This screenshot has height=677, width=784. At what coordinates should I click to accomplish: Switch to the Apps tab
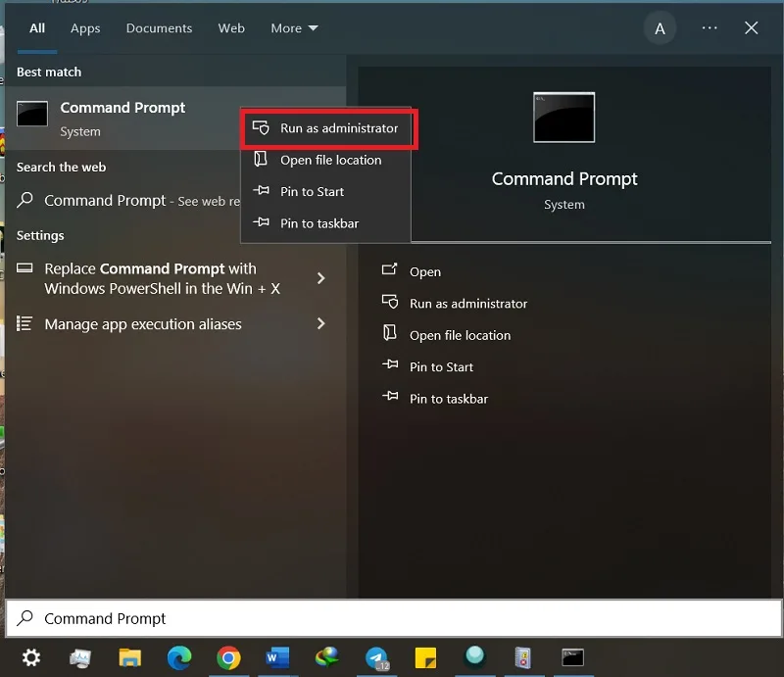[85, 28]
